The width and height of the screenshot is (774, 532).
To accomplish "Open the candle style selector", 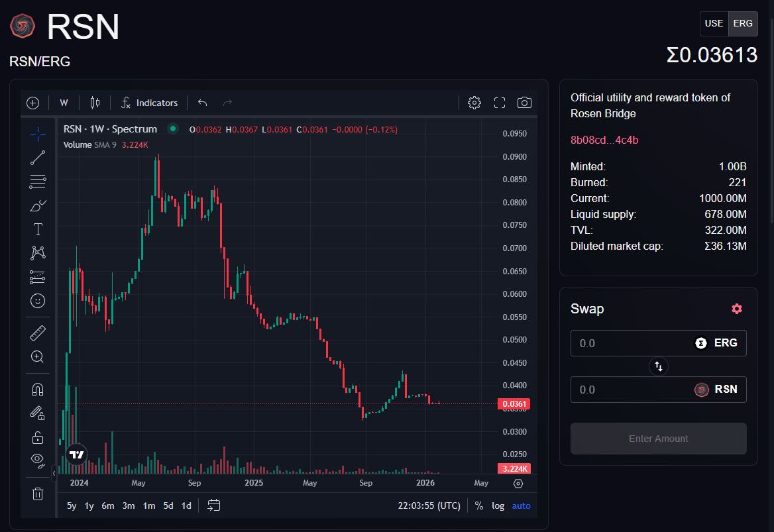I will click(x=94, y=103).
